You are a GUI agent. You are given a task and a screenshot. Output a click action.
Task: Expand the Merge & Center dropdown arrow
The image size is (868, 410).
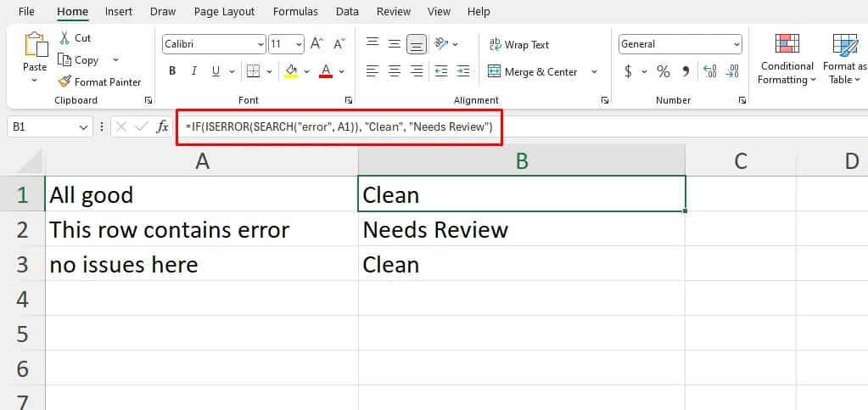[x=595, y=72]
